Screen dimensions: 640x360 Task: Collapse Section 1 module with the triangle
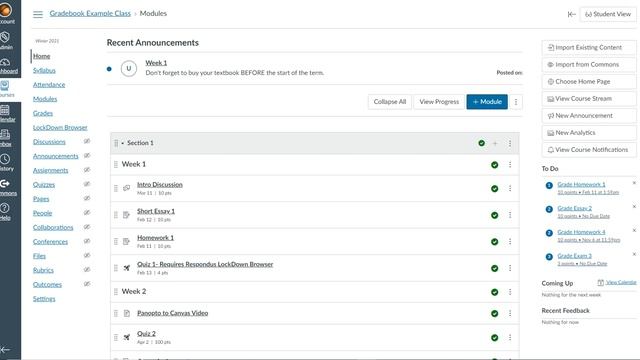click(x=122, y=143)
